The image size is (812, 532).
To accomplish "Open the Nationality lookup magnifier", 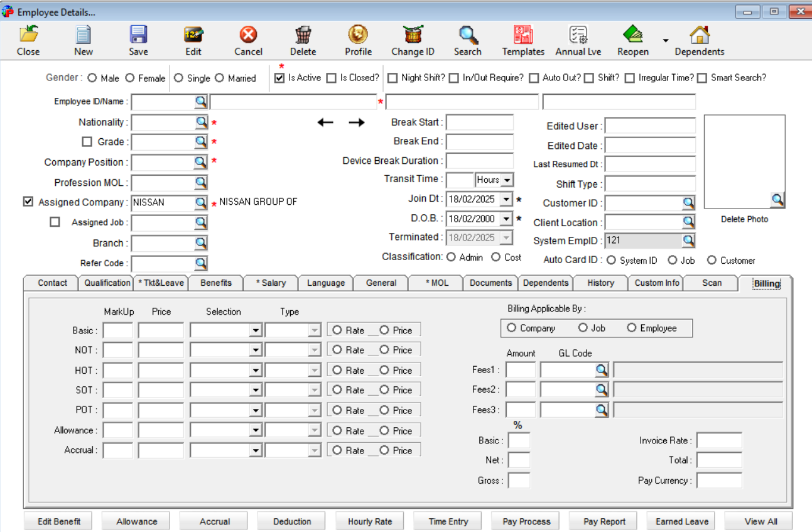I will pyautogui.click(x=200, y=122).
